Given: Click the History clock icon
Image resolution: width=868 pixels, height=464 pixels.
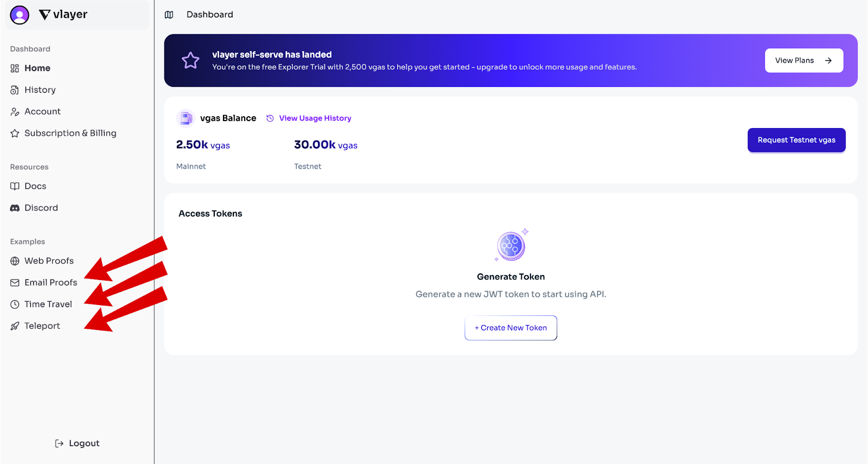Looking at the screenshot, I should (15, 90).
